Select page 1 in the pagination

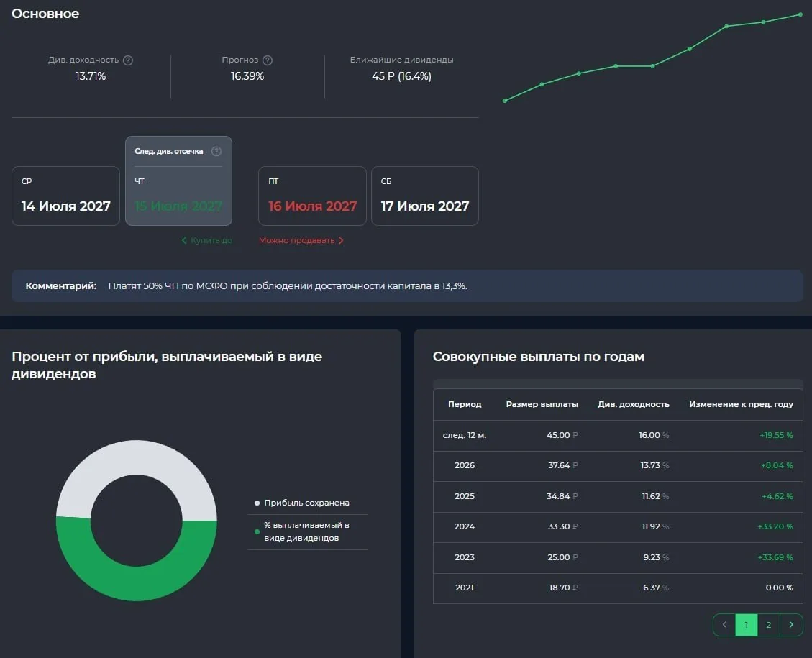[x=747, y=624]
